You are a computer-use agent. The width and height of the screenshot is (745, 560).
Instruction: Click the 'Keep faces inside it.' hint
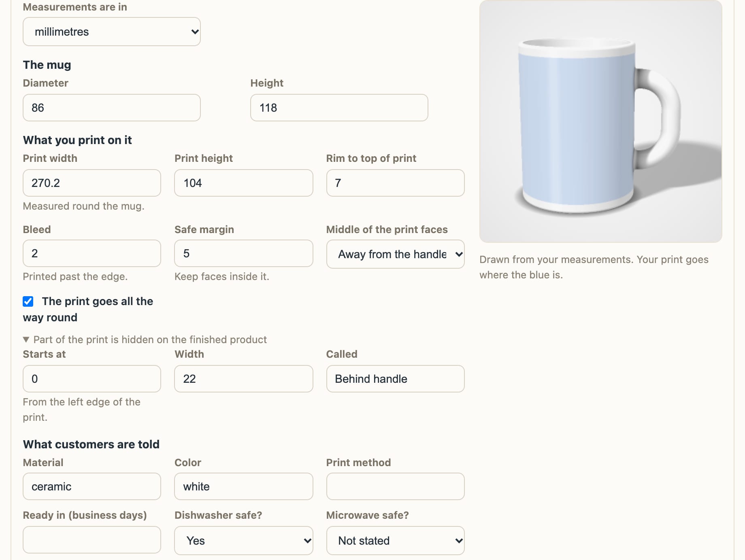click(222, 276)
